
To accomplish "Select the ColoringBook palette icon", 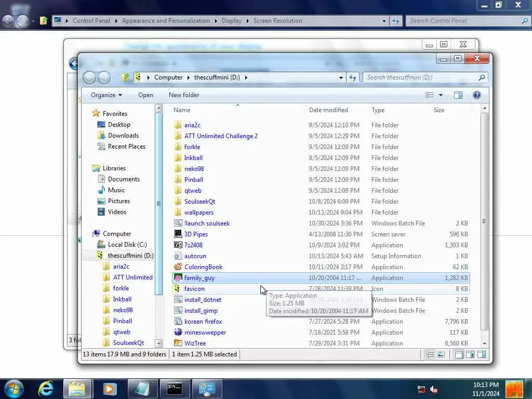I will tap(178, 267).
